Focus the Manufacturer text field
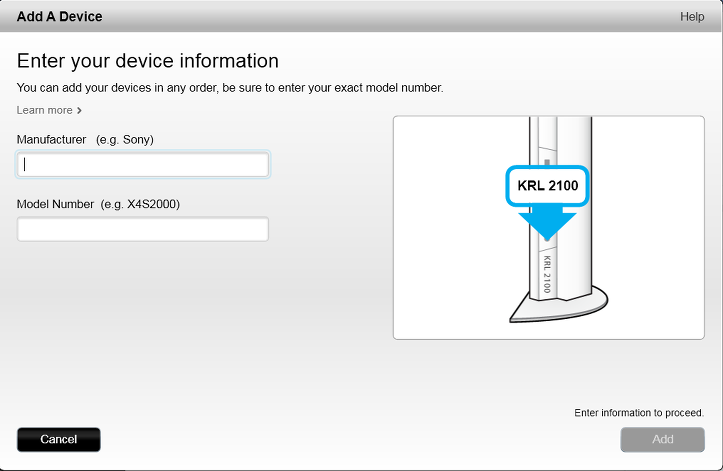The height and width of the screenshot is (471, 723). (x=143, y=165)
